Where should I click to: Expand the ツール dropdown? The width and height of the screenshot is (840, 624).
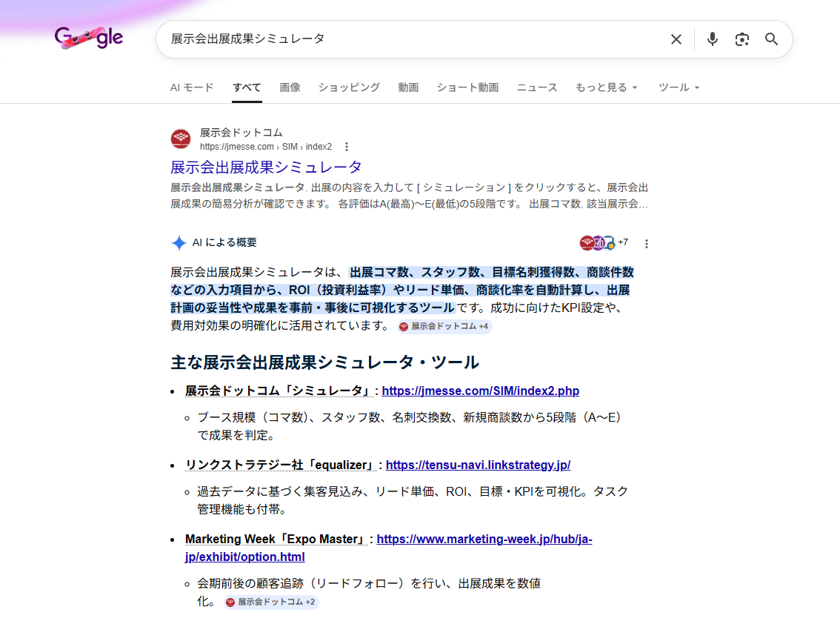pos(679,87)
